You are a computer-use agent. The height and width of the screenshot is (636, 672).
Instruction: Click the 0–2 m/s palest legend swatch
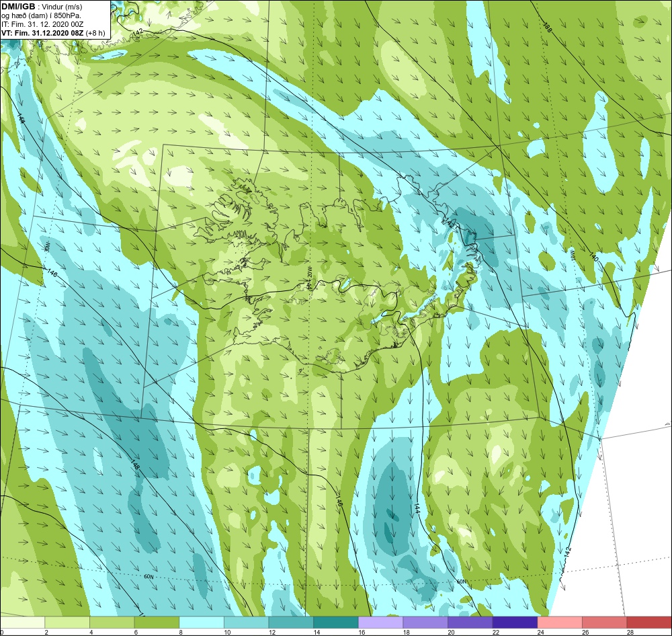click(x=23, y=623)
